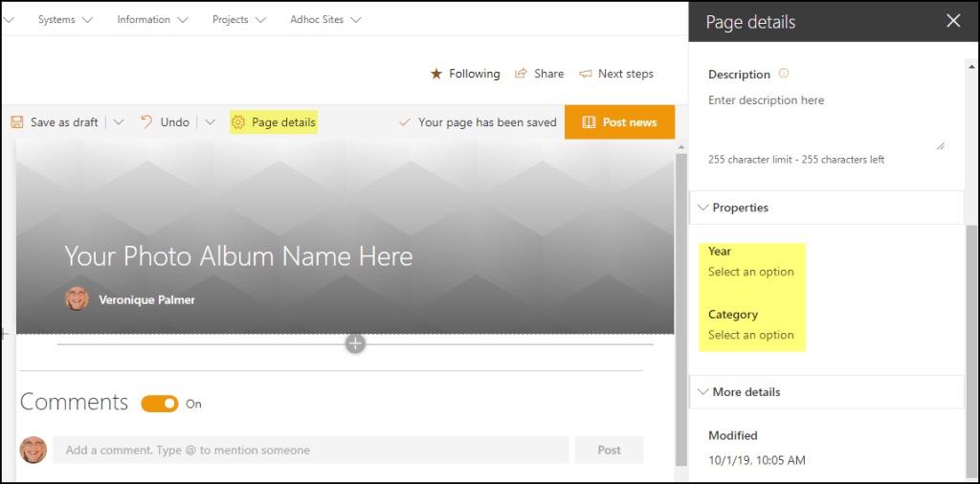The image size is (980, 484).
Task: Close the Page details panel
Action: [953, 21]
